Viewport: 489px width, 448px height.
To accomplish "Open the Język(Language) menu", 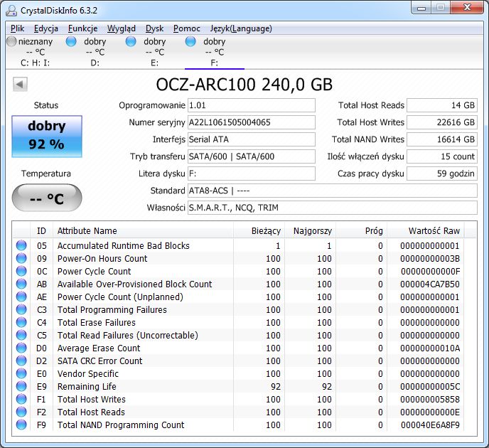I will (241, 28).
